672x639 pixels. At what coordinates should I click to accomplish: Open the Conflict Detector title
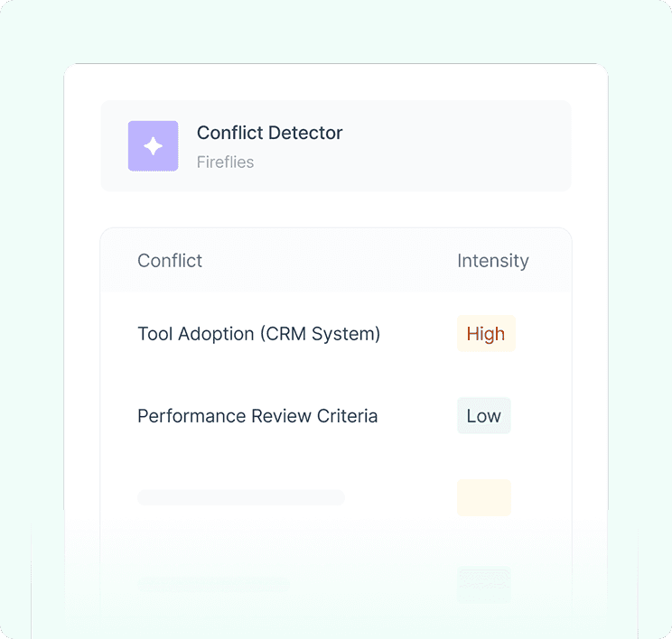click(x=269, y=133)
